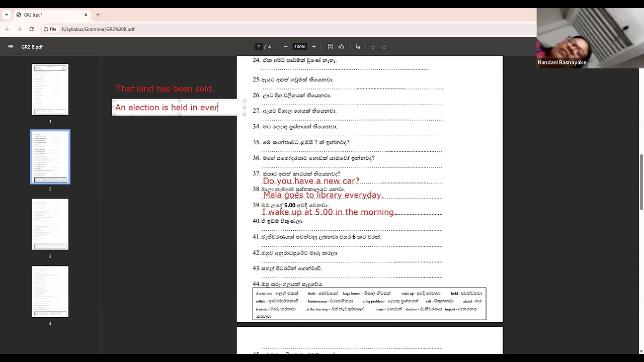Click the page number field
This screenshot has width=644, height=362.
(x=259, y=47)
